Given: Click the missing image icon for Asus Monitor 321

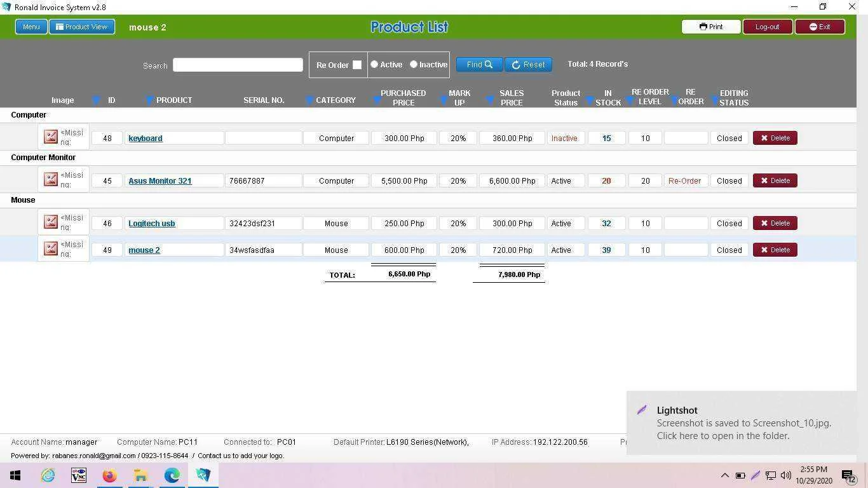Looking at the screenshot, I should [x=51, y=180].
